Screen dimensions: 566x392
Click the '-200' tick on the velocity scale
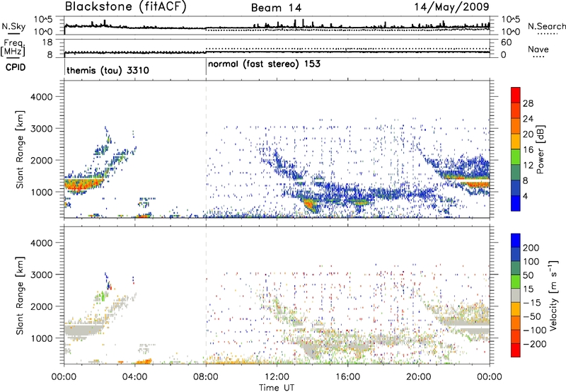coord(534,344)
